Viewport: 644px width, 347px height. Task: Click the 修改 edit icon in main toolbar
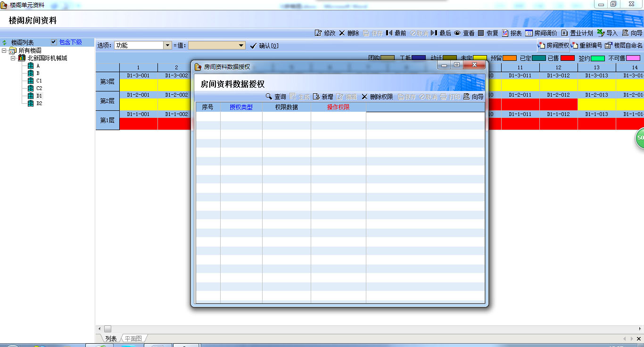point(318,33)
